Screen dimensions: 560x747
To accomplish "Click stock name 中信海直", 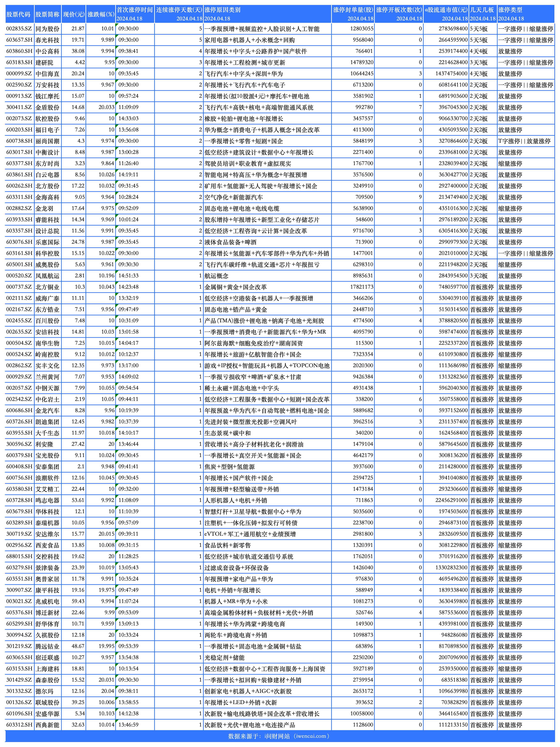I will tap(48, 74).
